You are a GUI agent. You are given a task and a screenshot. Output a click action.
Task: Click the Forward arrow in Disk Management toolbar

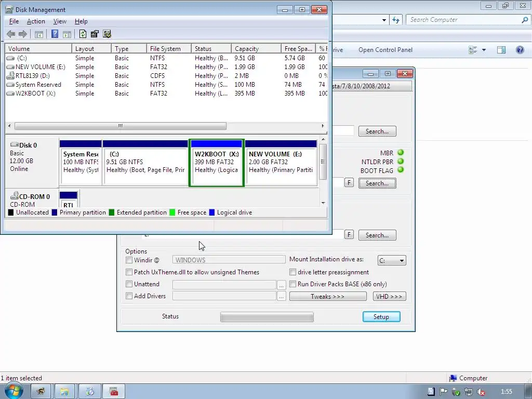coord(23,34)
